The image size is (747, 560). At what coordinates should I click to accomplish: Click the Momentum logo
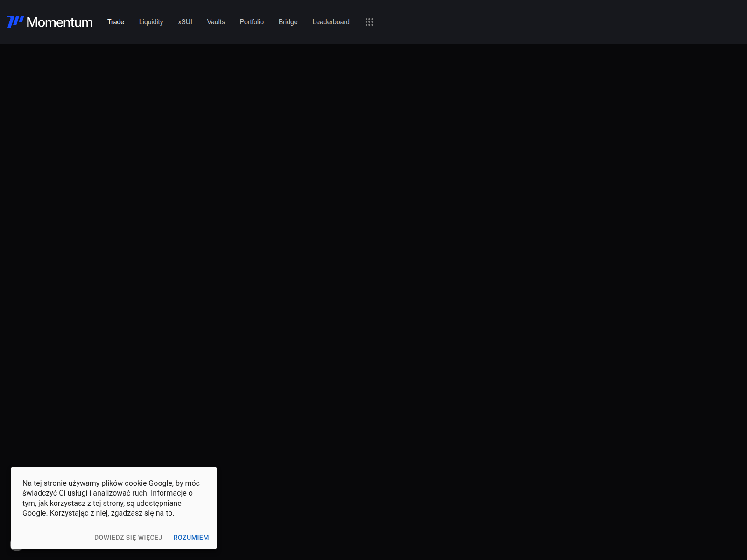pos(50,22)
